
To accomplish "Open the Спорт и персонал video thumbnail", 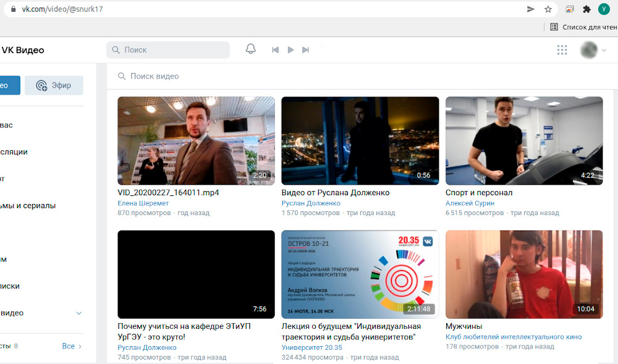I will (523, 140).
